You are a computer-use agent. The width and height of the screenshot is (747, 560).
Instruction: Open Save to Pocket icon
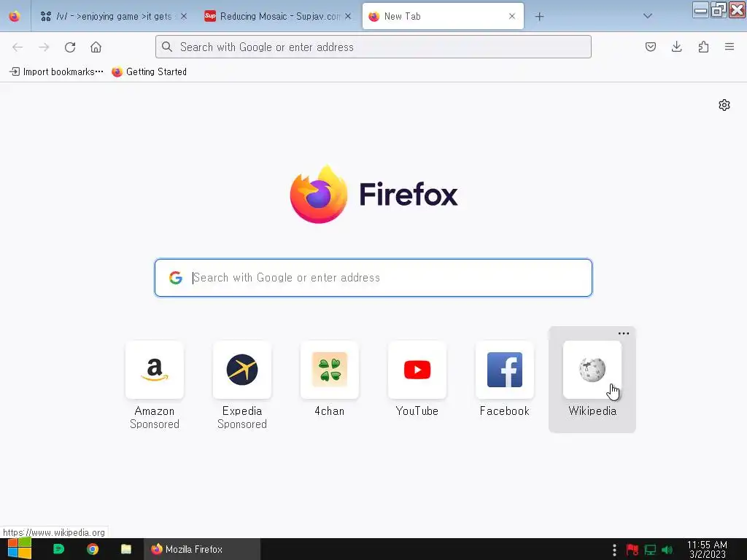pyautogui.click(x=650, y=47)
